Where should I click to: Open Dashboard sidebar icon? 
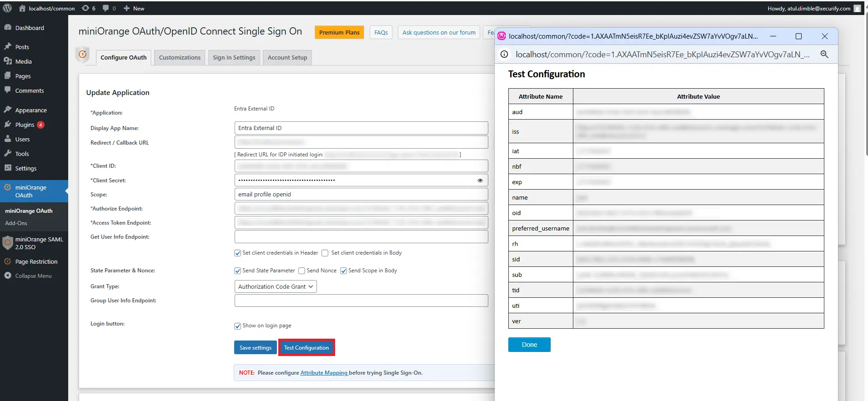click(x=8, y=27)
